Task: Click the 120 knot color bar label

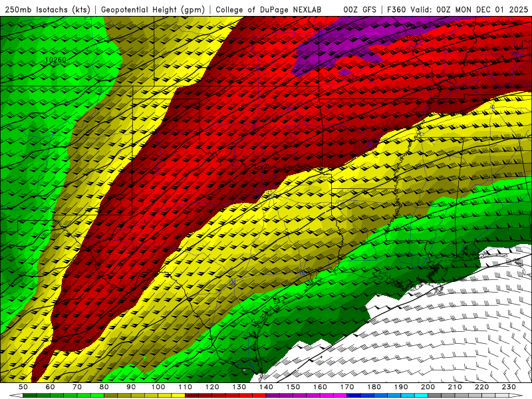Action: pos(212,387)
